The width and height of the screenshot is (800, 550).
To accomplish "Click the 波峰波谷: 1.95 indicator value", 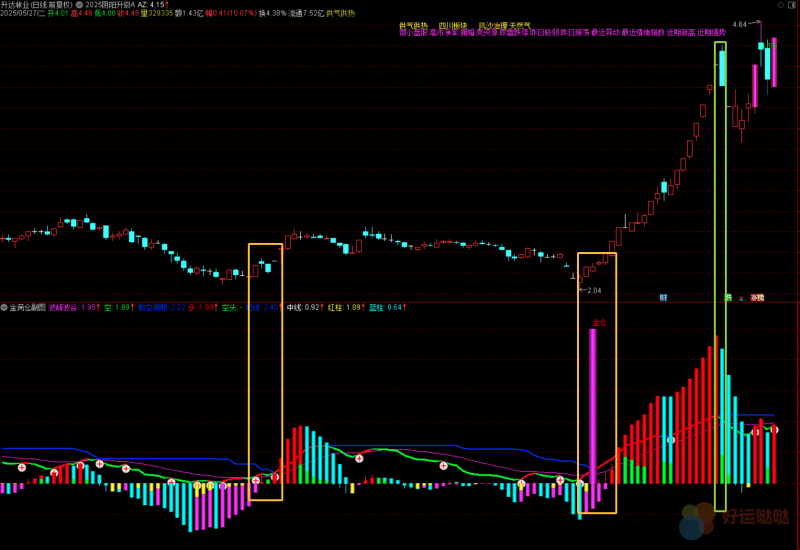I will coord(72,308).
